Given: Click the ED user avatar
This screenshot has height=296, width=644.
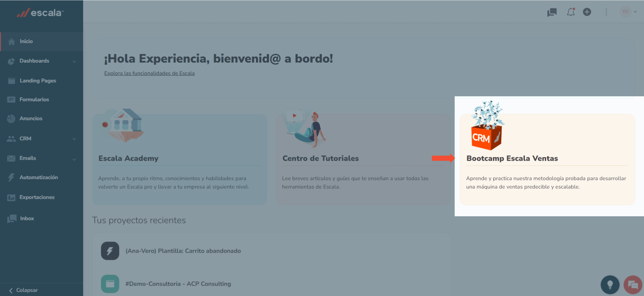Looking at the screenshot, I should 625,12.
